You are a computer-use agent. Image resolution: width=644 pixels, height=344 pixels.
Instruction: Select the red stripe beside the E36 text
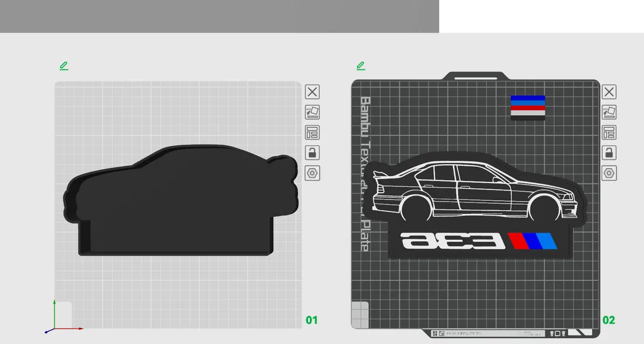pos(519,241)
